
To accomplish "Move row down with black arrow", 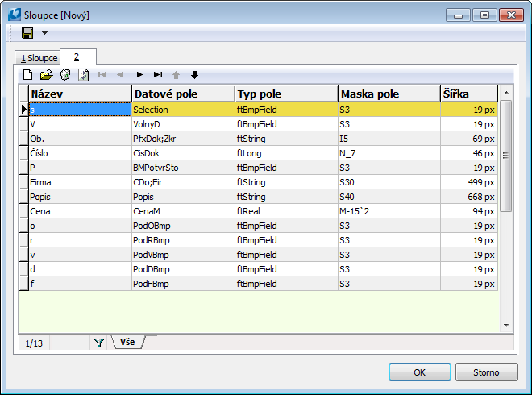I will coord(194,75).
